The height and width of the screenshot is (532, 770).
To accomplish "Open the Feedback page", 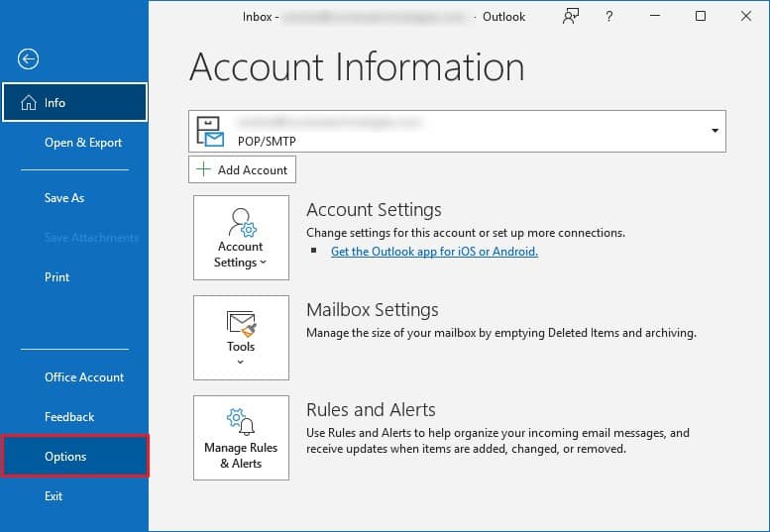I will [x=69, y=417].
